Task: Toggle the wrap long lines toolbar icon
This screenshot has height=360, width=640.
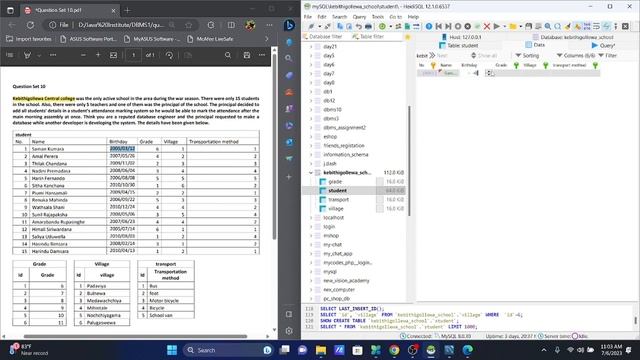Action: (596, 26)
